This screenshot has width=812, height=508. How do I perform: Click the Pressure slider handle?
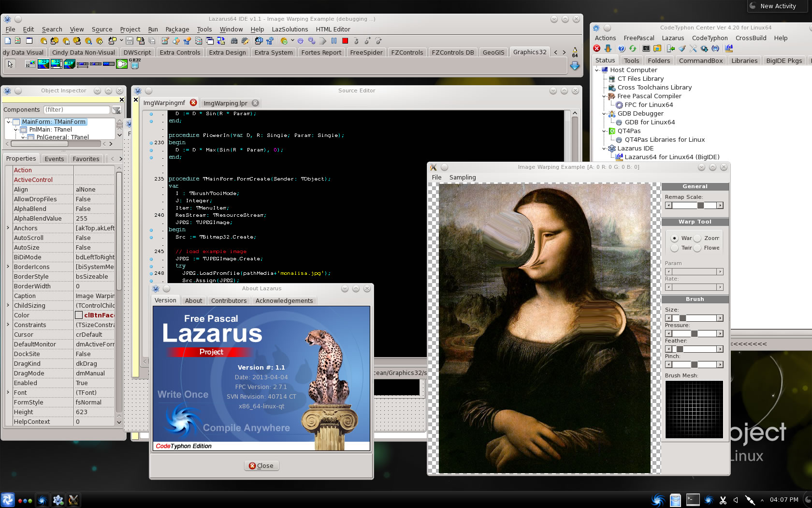click(x=694, y=333)
